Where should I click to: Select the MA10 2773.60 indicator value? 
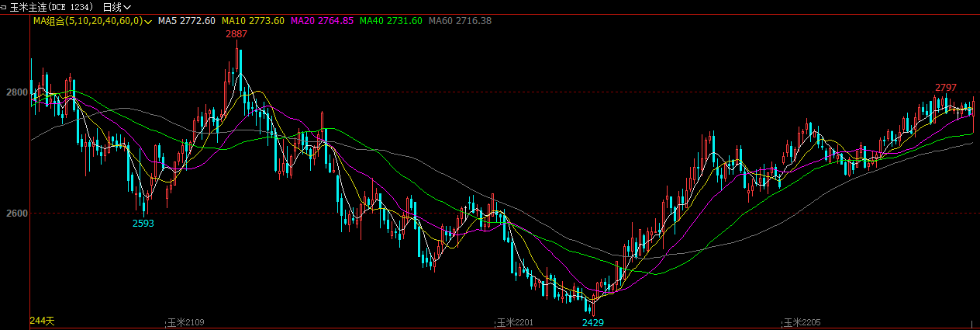[x=253, y=21]
